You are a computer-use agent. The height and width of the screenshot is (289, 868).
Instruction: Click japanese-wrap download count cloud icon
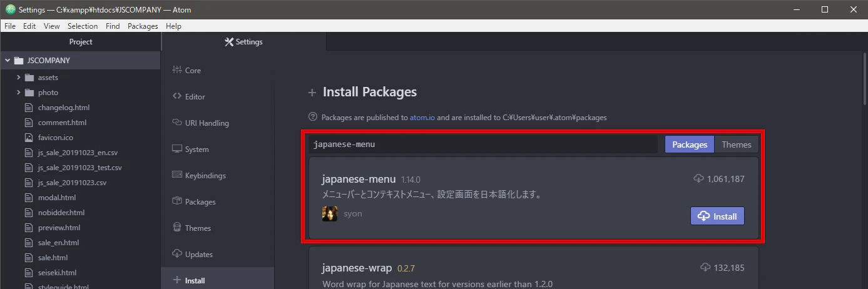coord(706,268)
